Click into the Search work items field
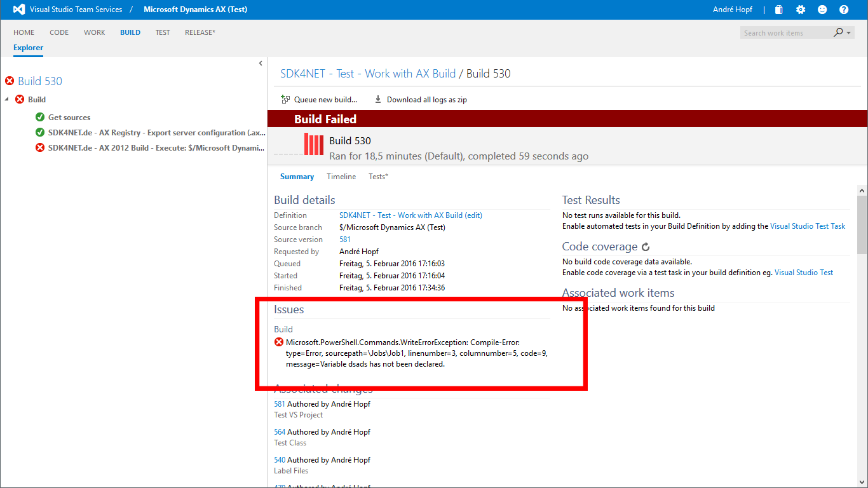 click(786, 33)
